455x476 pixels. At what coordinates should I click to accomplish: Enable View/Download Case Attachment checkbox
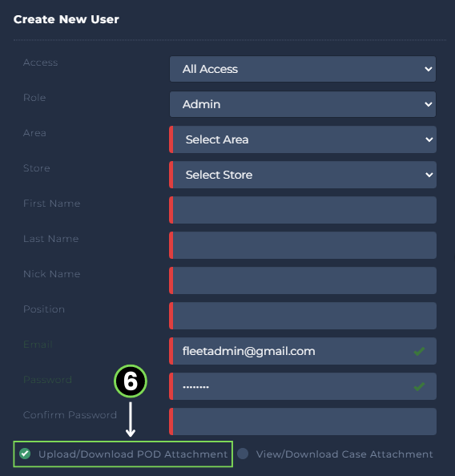coord(243,454)
